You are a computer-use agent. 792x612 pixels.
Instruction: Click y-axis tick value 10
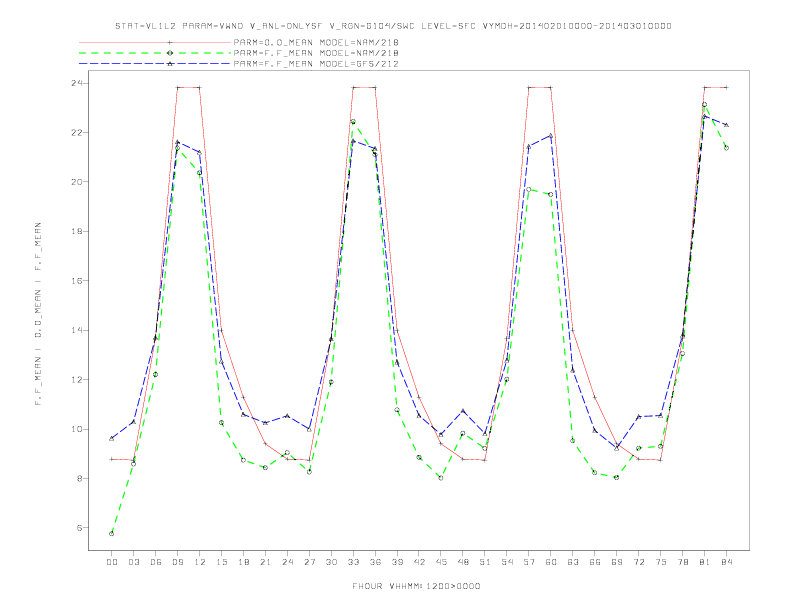click(x=76, y=429)
